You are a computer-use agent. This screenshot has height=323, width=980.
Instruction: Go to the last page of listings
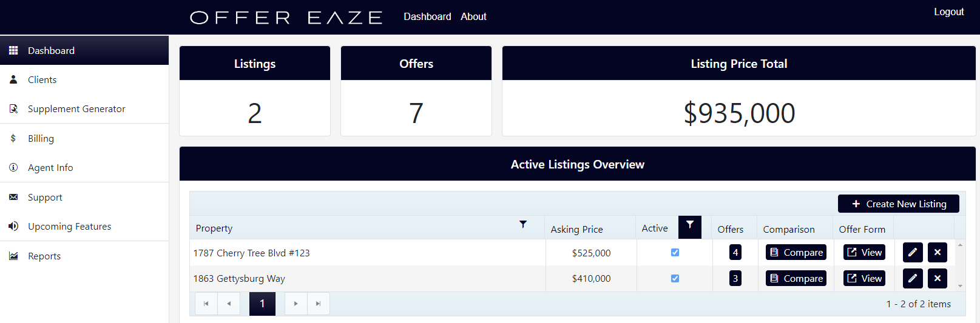pos(319,304)
